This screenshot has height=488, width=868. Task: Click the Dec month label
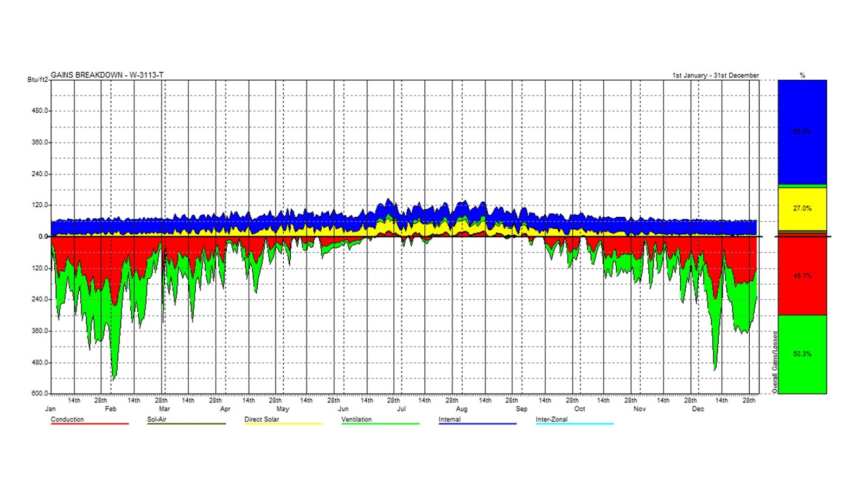tap(698, 409)
